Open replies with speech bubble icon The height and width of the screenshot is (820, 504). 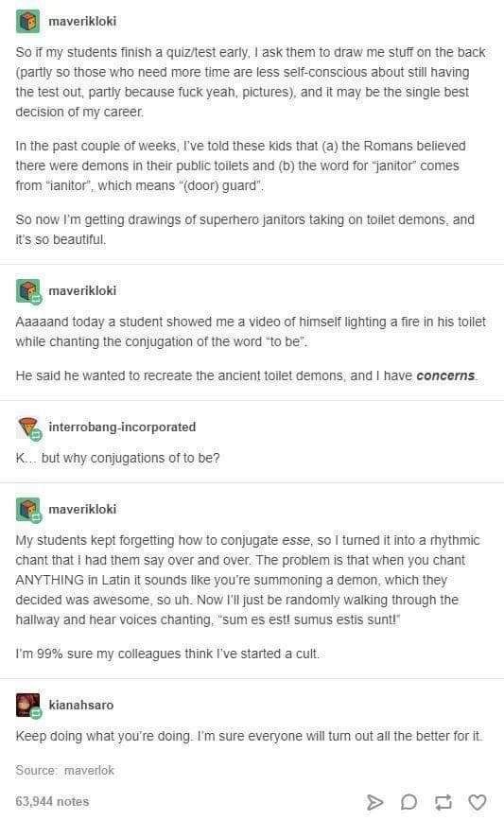[x=408, y=802]
